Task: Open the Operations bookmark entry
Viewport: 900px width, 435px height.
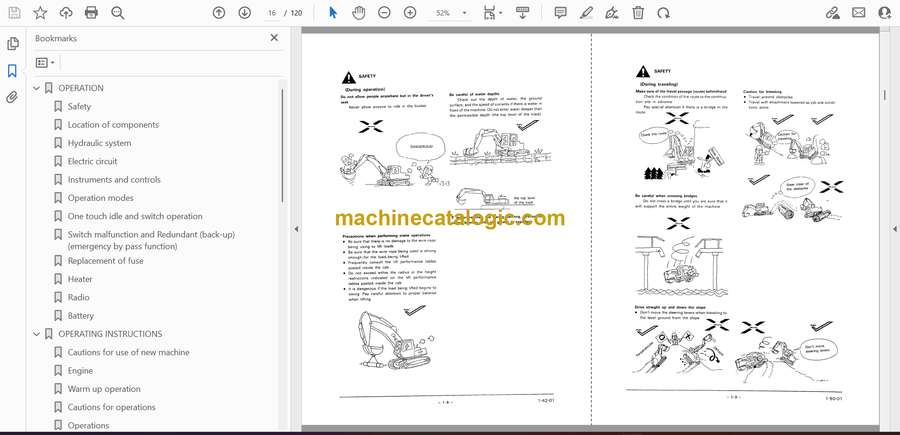Action: tap(88, 425)
